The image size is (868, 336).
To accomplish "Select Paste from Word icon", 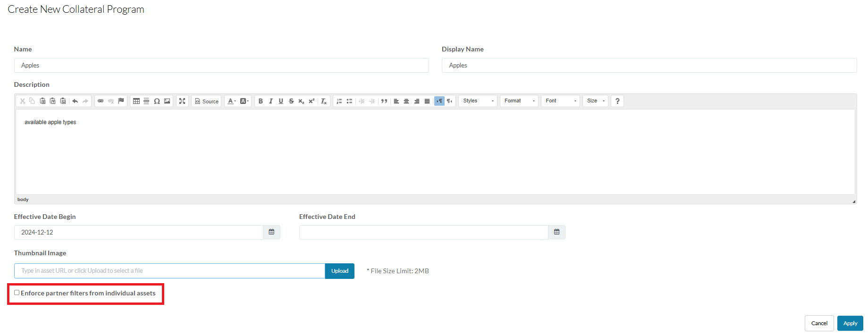I will tap(63, 101).
